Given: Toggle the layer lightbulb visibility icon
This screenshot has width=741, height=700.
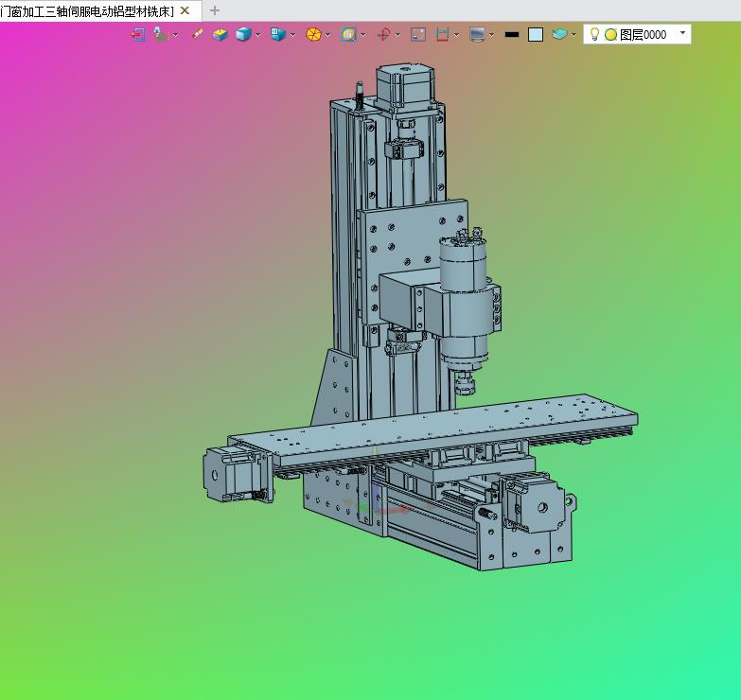Looking at the screenshot, I should [594, 34].
